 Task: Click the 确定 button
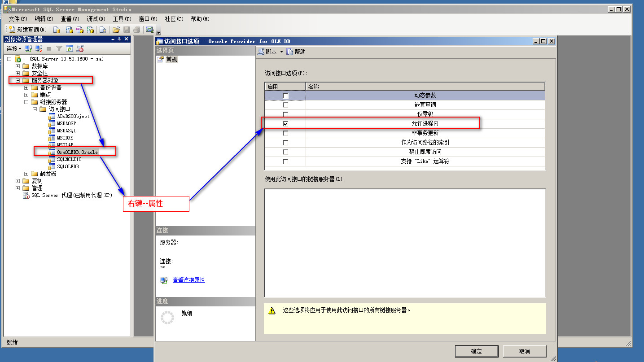click(476, 351)
